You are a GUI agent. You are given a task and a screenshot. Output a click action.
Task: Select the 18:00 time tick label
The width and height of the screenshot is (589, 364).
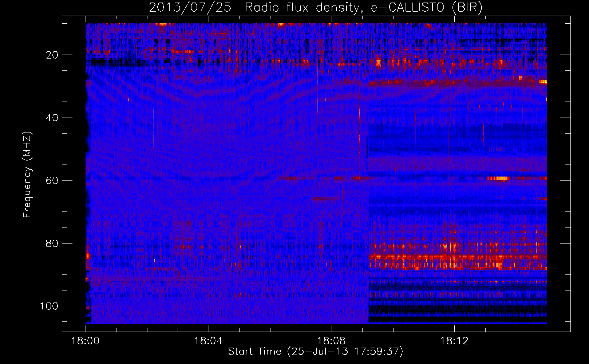tap(86, 341)
